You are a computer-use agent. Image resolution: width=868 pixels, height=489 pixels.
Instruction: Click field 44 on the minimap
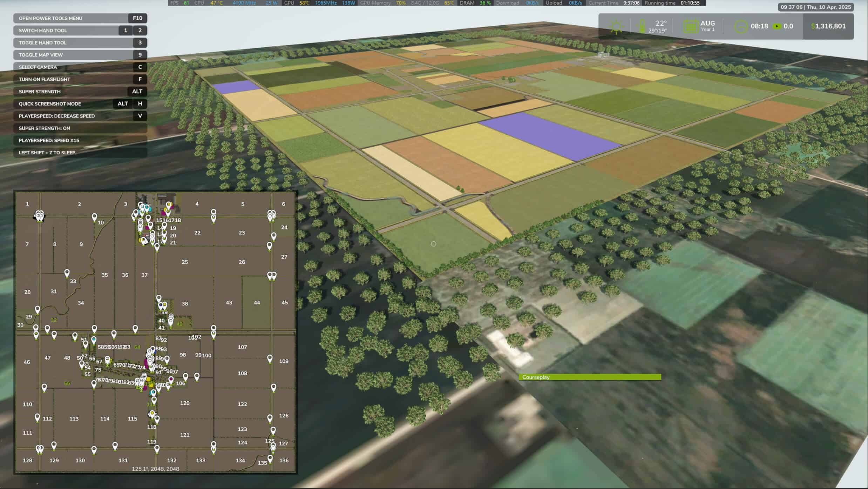257,302
